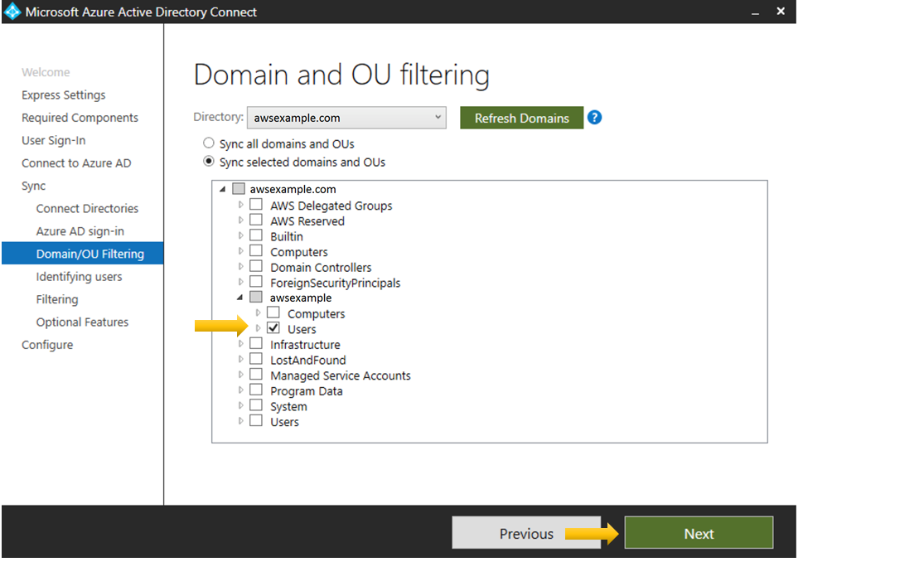Image resolution: width=924 pixels, height=562 pixels.
Task: Check the awsexample.com root checkbox
Action: pos(239,188)
